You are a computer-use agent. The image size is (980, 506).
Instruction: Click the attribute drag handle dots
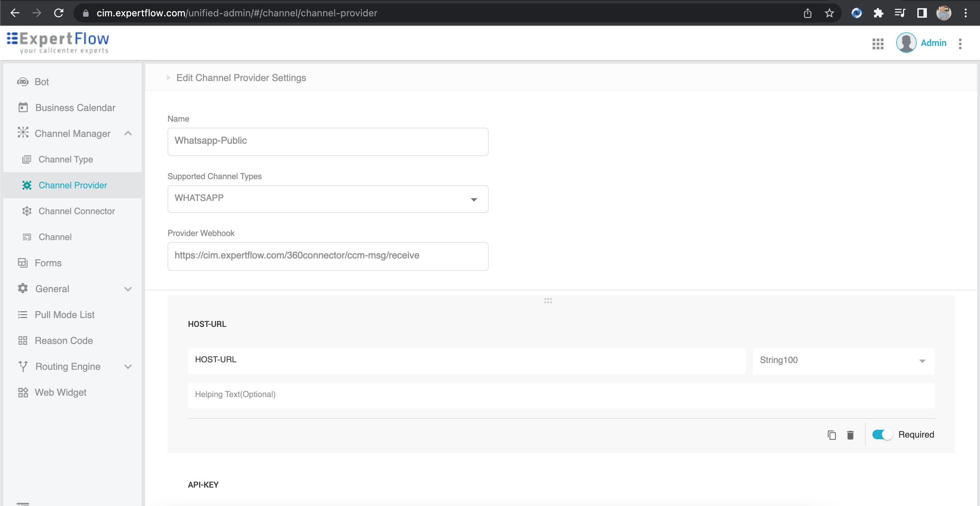[x=548, y=301]
